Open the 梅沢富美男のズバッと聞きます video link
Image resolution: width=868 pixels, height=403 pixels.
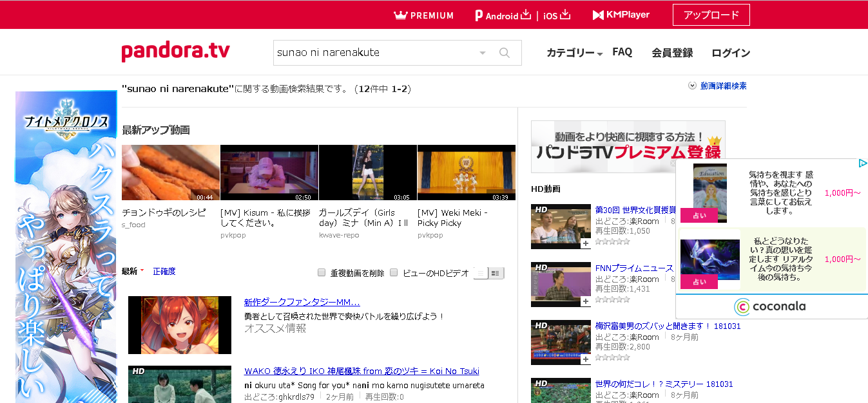(x=668, y=326)
